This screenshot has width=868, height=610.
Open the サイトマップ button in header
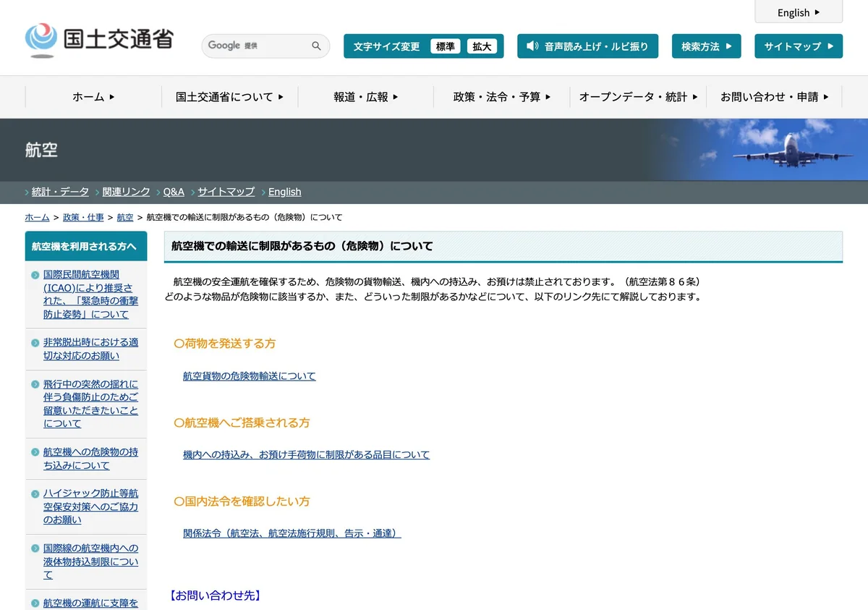tap(799, 46)
